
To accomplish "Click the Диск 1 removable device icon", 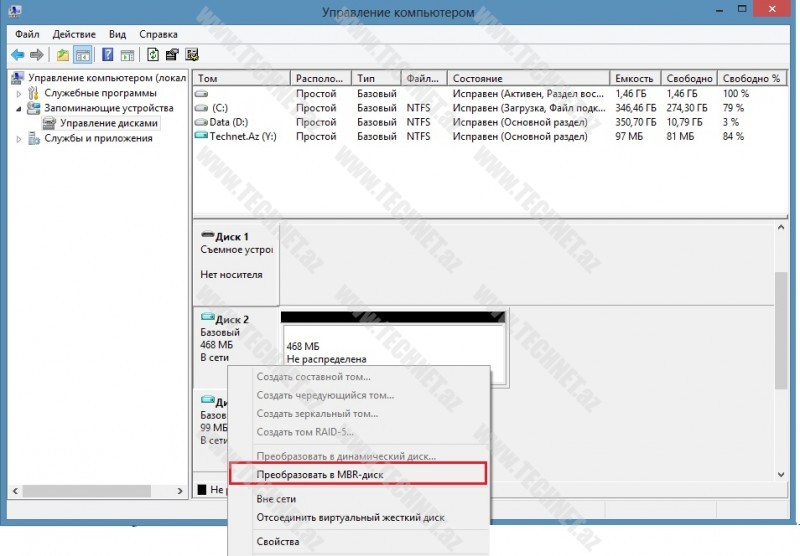I will 207,235.
